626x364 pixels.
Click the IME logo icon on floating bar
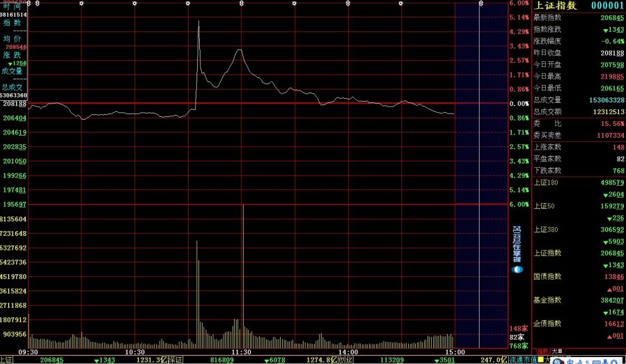[558, 362]
